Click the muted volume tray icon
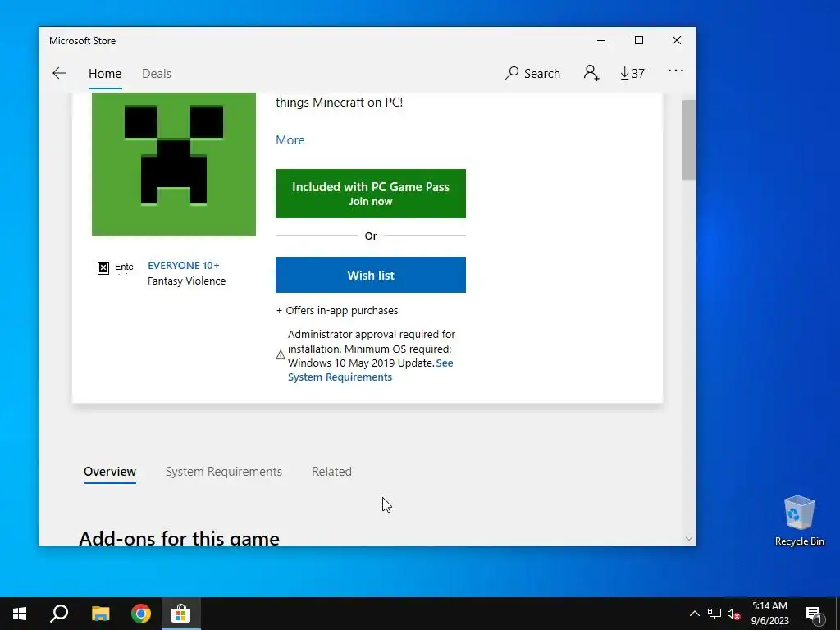The width and height of the screenshot is (840, 630). [x=734, y=614]
